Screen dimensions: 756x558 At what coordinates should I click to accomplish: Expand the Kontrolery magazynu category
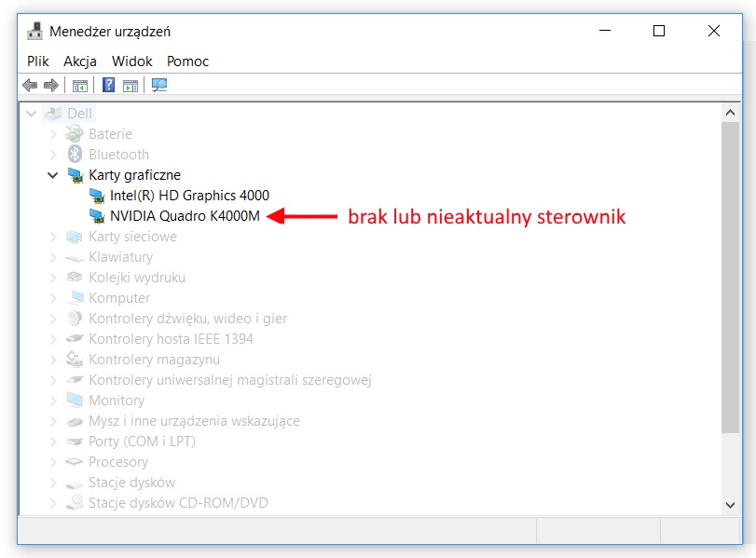(x=53, y=360)
